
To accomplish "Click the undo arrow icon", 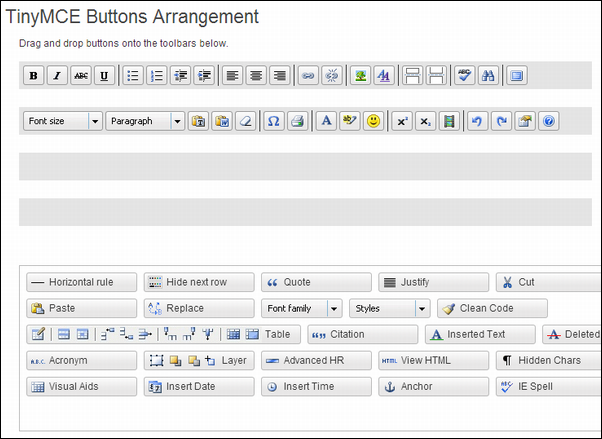I will pos(478,121).
